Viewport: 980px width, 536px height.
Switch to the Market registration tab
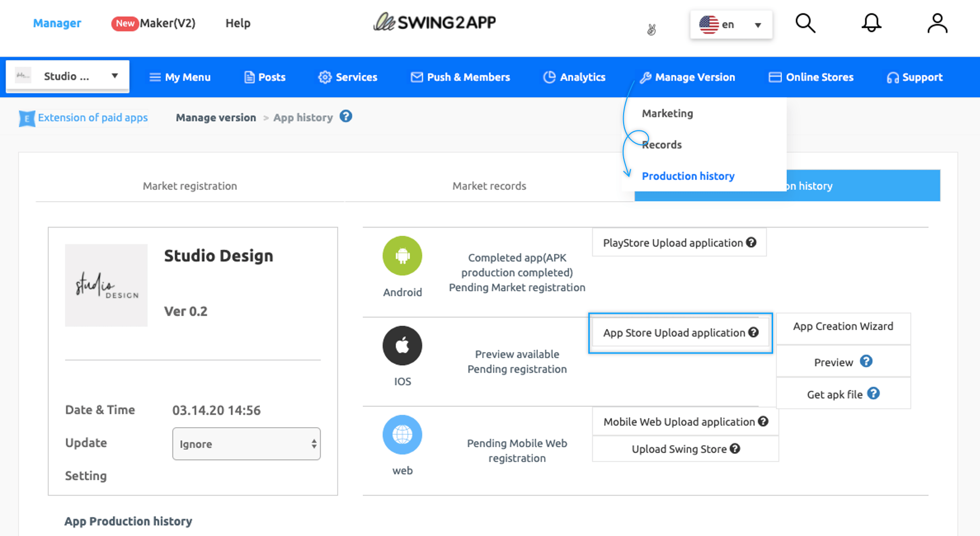coord(190,186)
